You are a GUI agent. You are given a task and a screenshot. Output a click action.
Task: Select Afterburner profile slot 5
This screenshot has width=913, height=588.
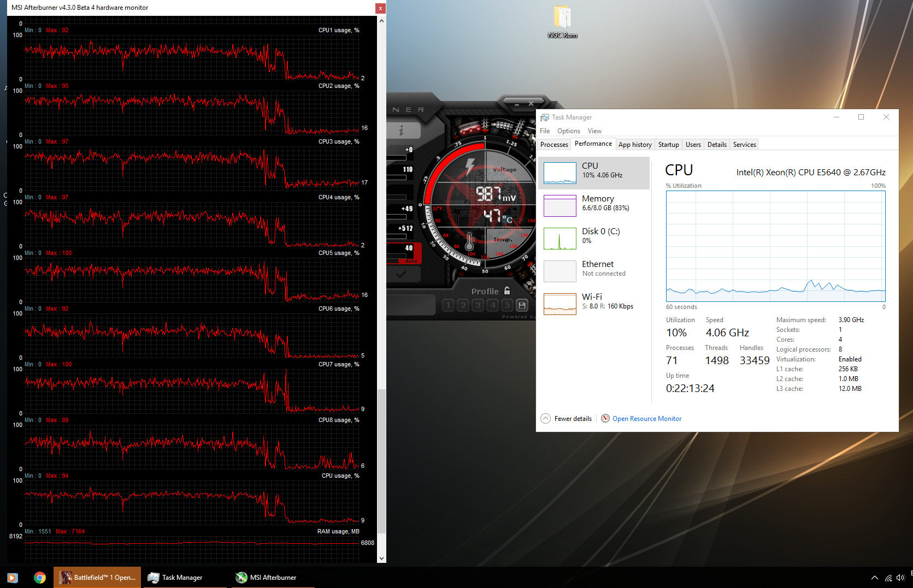tap(508, 305)
